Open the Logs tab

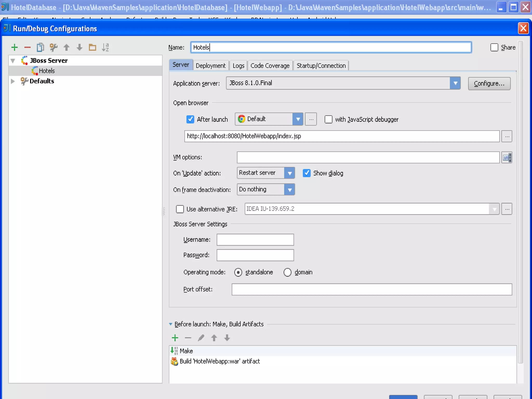point(238,66)
